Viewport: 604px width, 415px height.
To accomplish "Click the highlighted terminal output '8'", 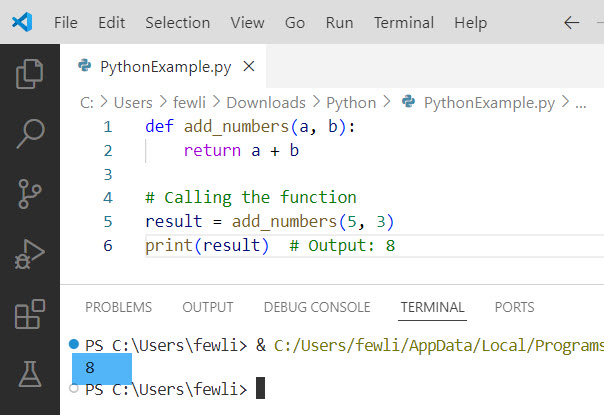I will 90,368.
